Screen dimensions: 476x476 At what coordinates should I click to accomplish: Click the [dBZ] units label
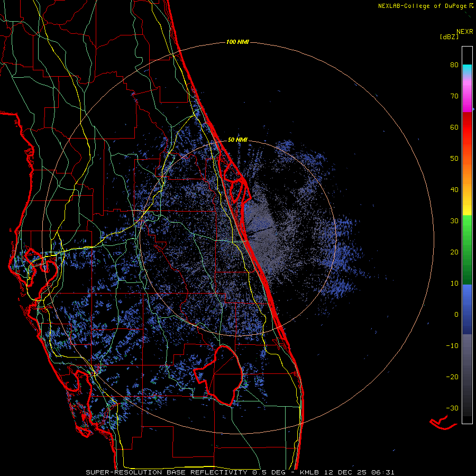point(449,37)
